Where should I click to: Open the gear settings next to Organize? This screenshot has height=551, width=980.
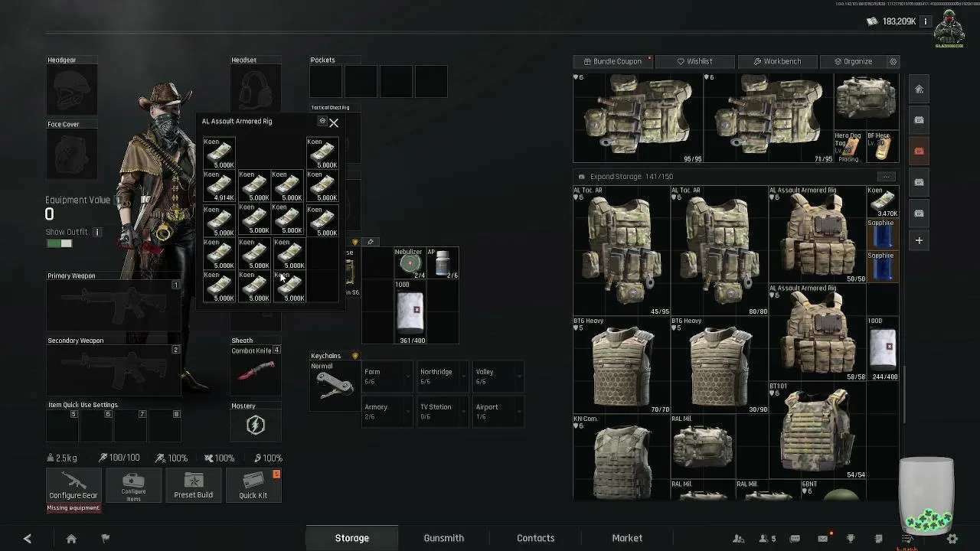[x=893, y=61]
